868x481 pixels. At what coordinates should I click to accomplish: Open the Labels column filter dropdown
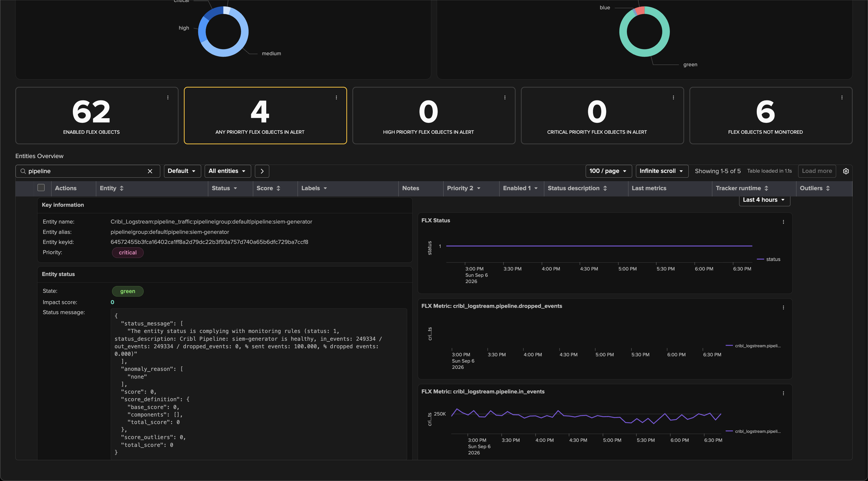click(325, 188)
